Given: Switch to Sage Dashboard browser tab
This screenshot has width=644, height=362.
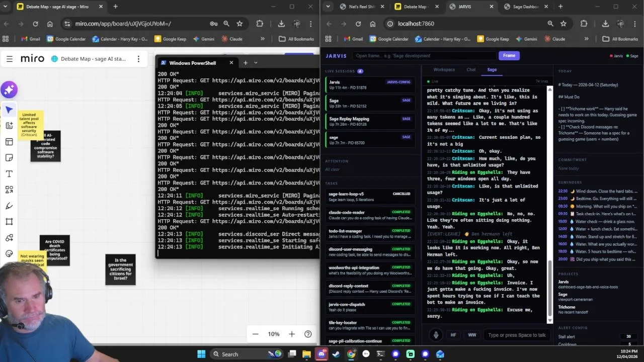Looking at the screenshot, I should [526, 7].
